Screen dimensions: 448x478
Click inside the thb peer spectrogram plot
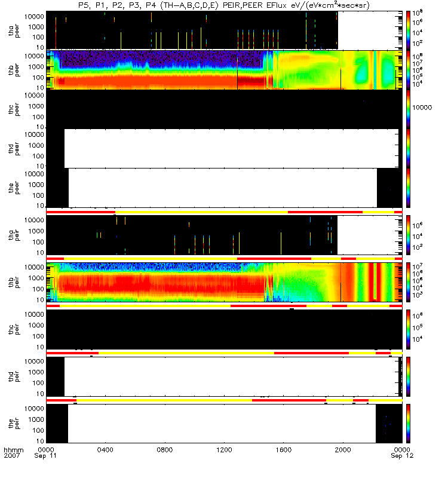click(224, 70)
